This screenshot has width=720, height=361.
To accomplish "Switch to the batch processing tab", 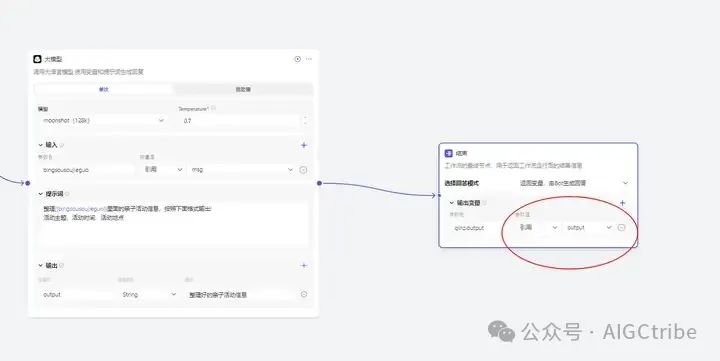I will pos(243,90).
